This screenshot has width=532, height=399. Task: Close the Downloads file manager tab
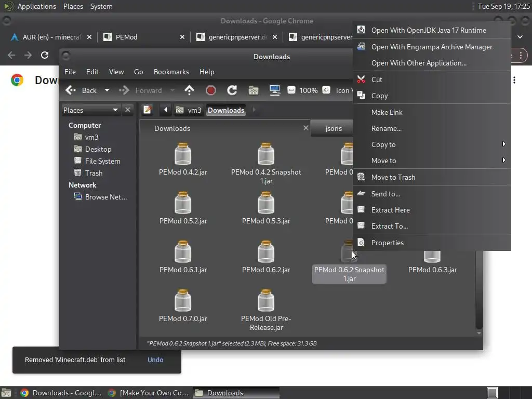click(305, 128)
